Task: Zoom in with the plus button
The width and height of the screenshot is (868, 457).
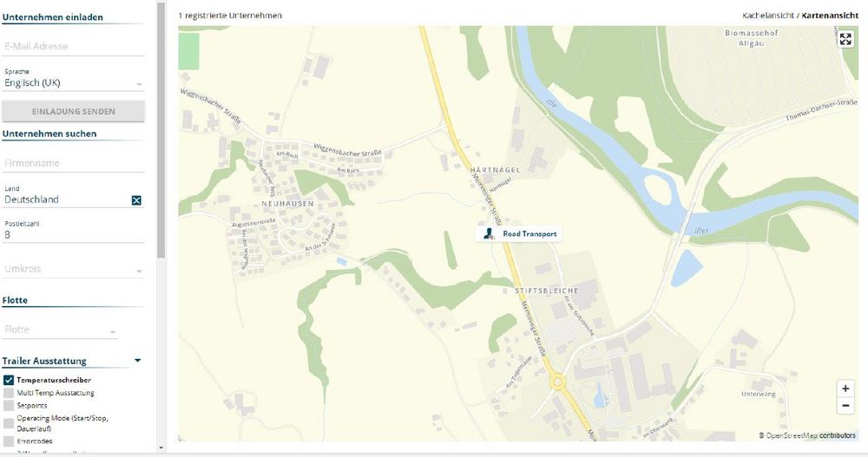Action: coord(845,388)
